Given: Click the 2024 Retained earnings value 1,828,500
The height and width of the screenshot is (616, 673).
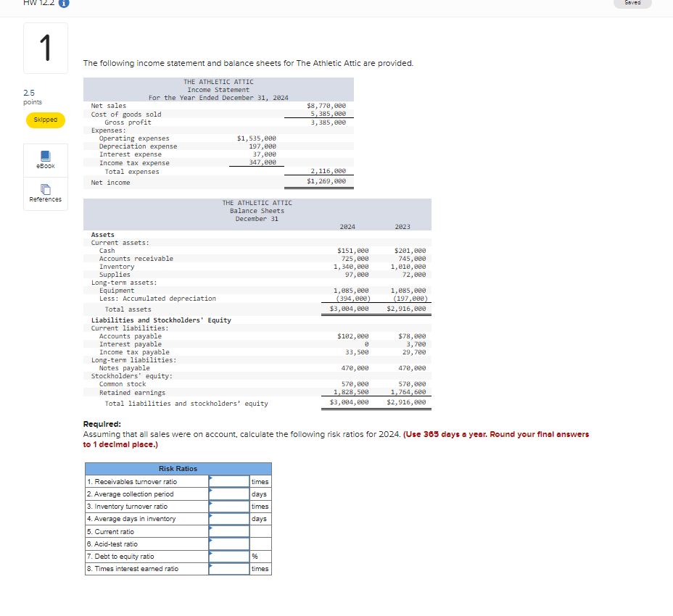Looking at the screenshot, I should point(351,392).
